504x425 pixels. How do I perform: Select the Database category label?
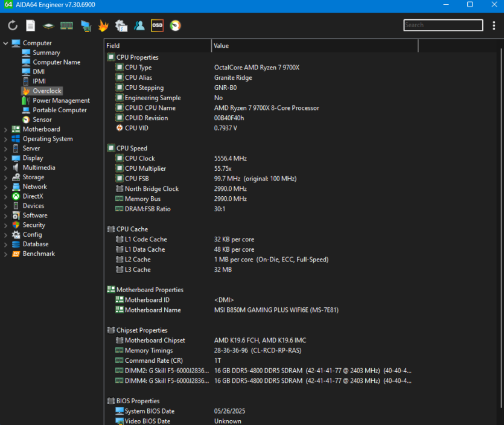point(36,244)
